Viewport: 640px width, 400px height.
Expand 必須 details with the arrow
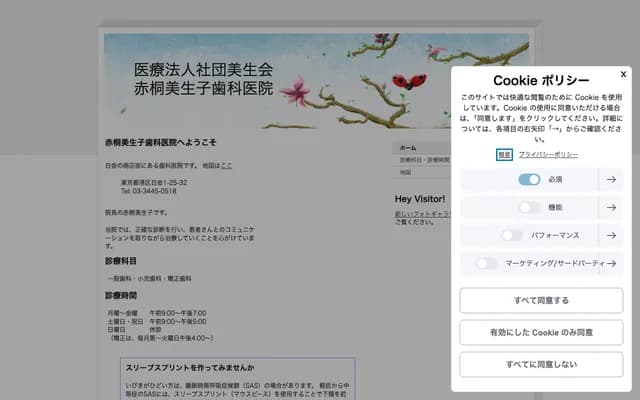pos(611,180)
